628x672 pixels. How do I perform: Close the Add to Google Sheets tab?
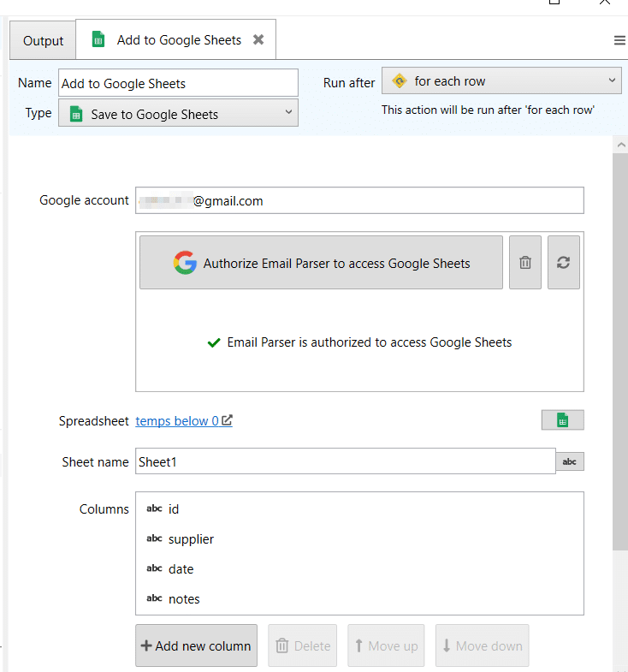tap(258, 40)
